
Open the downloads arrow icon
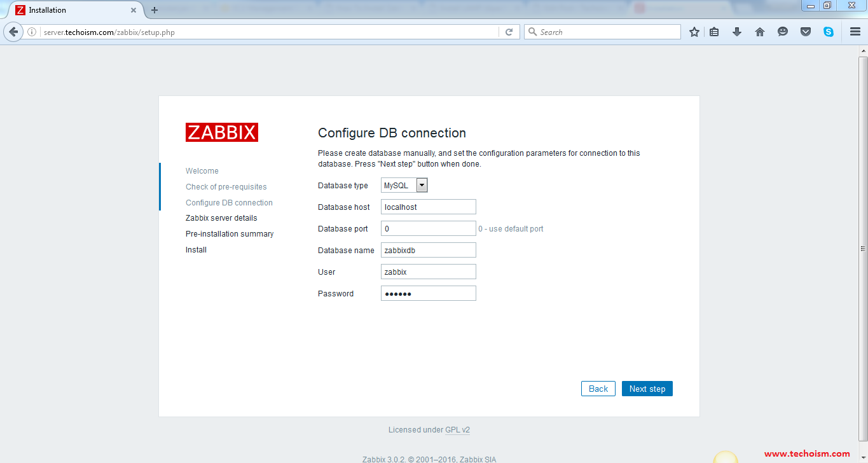737,32
